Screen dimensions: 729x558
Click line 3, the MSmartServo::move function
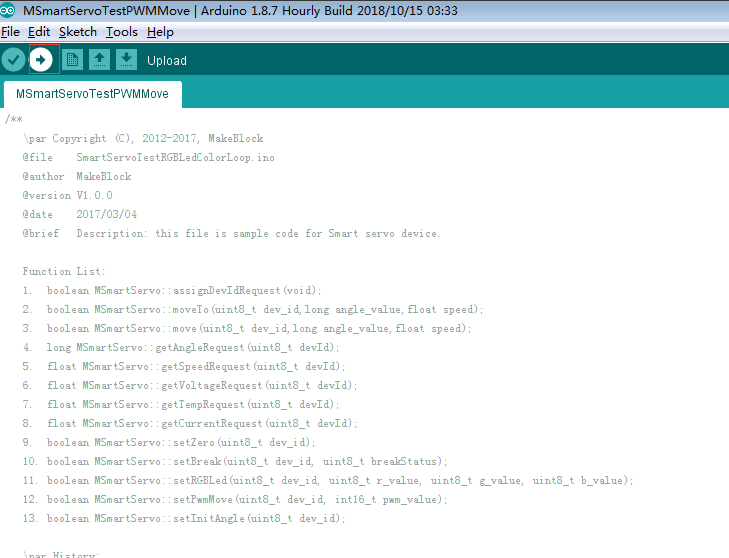coord(247,329)
